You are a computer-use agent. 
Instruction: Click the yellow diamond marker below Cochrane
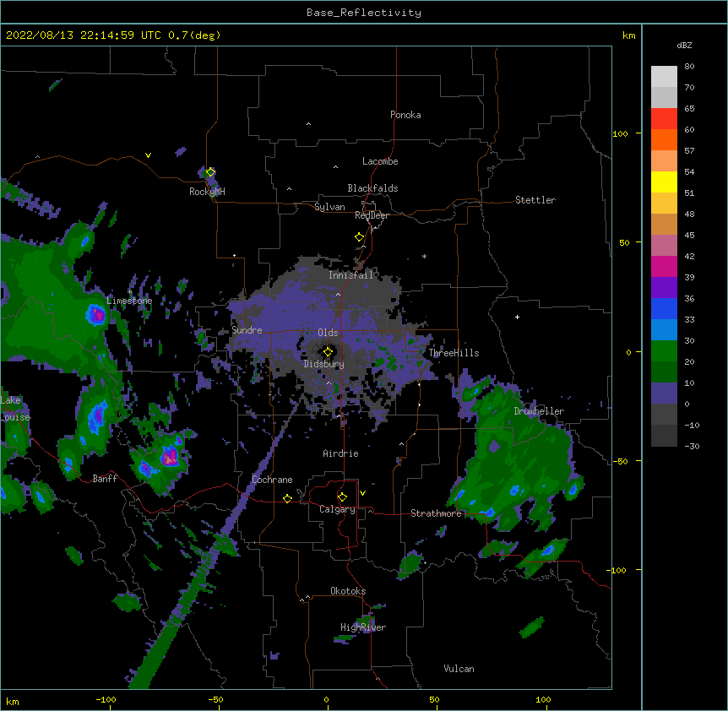287,498
